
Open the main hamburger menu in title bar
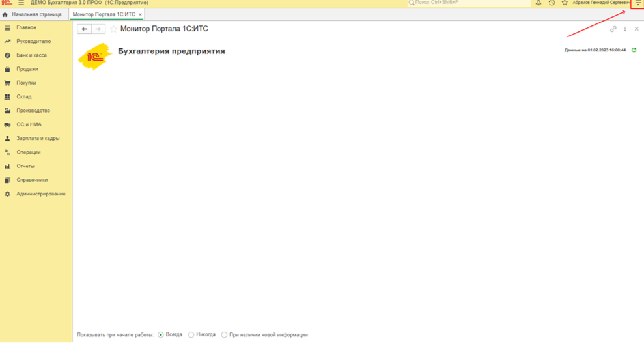pos(21,3)
